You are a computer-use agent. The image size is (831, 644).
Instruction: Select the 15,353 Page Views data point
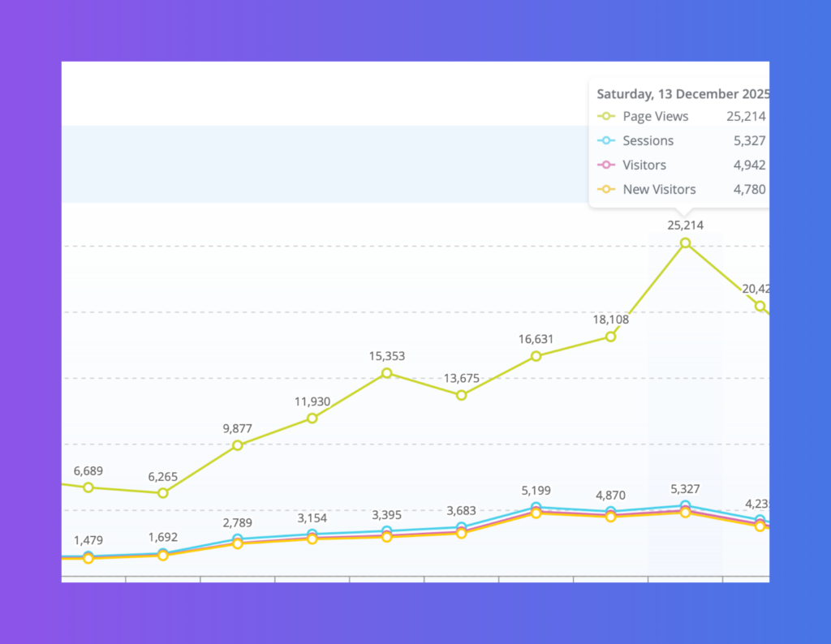[x=387, y=373]
